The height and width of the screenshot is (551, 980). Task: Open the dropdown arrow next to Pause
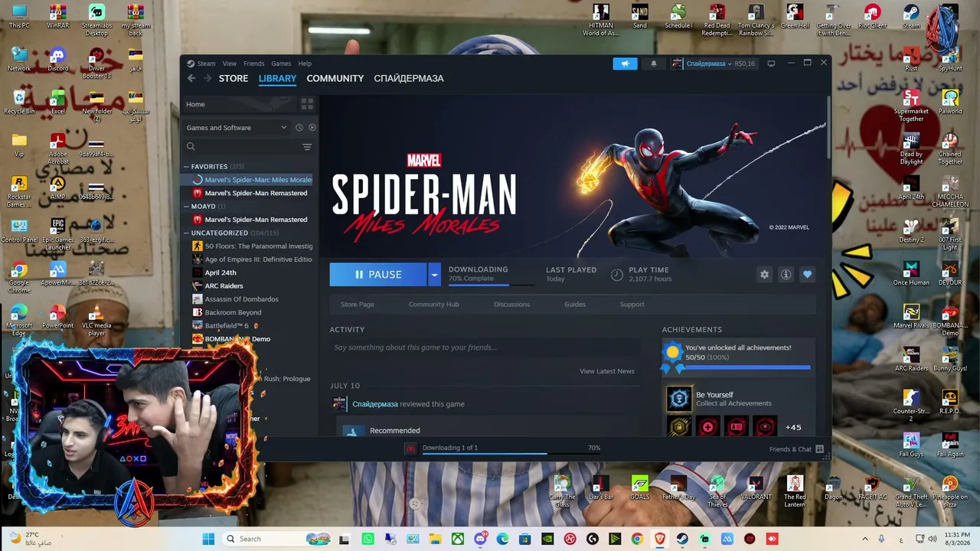tap(434, 274)
